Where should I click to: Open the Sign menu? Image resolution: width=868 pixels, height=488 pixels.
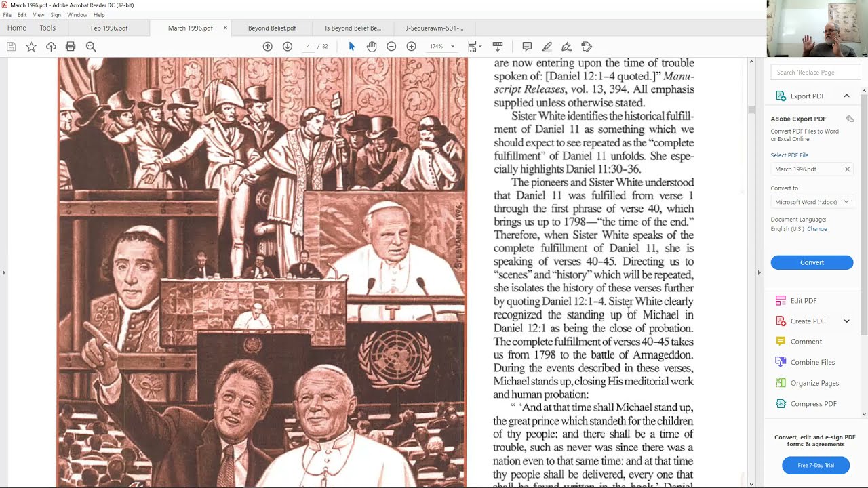[x=56, y=15]
